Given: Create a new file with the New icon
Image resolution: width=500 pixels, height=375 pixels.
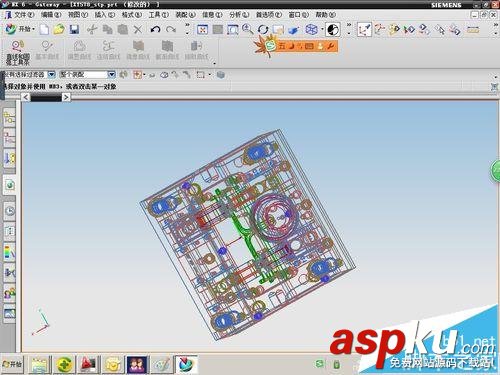Looking at the screenshot, I should point(44,30).
